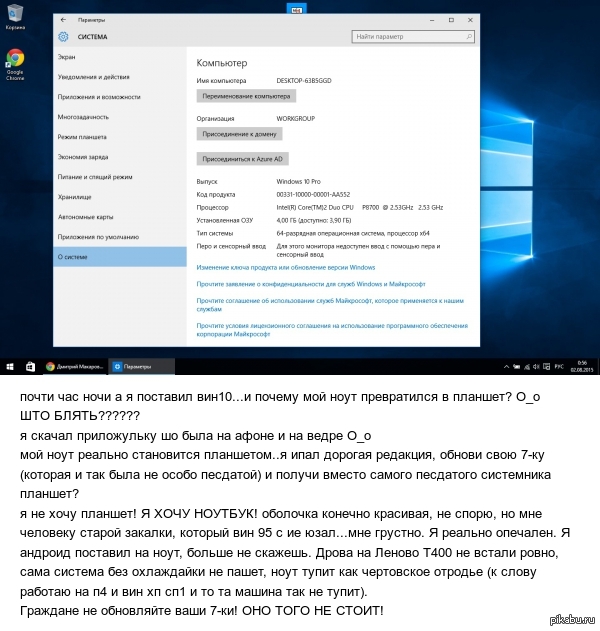Select О системе sidebar item
This screenshot has width=600, height=631.
click(120, 257)
